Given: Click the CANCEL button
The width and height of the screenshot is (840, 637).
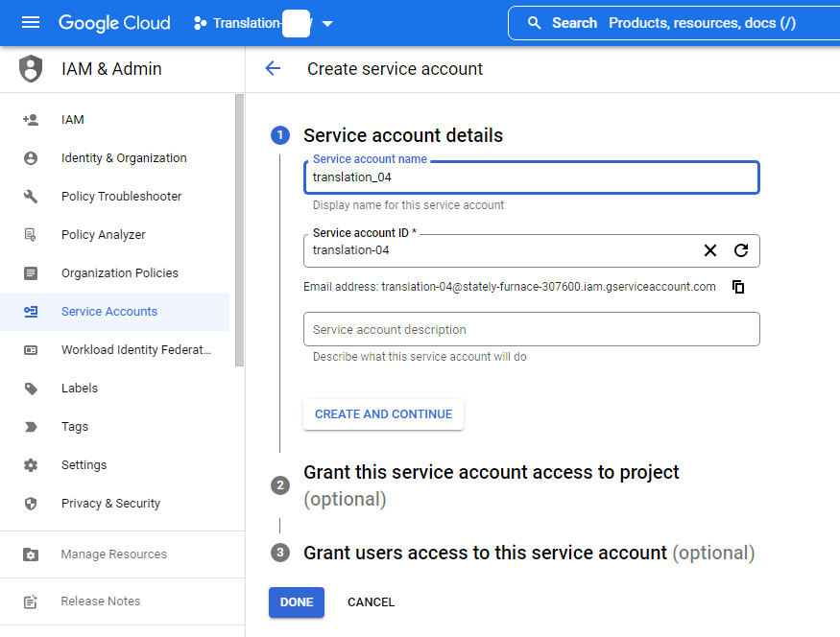Looking at the screenshot, I should (371, 602).
